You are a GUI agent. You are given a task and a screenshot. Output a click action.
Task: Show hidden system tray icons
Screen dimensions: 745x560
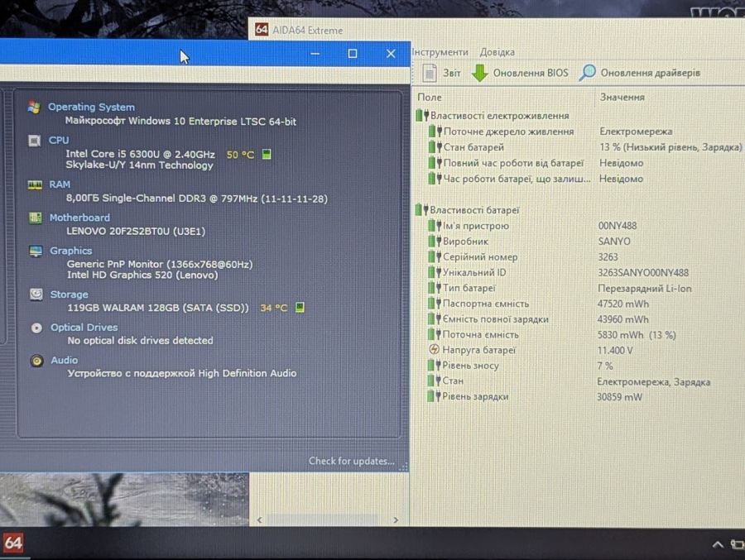coord(718,544)
